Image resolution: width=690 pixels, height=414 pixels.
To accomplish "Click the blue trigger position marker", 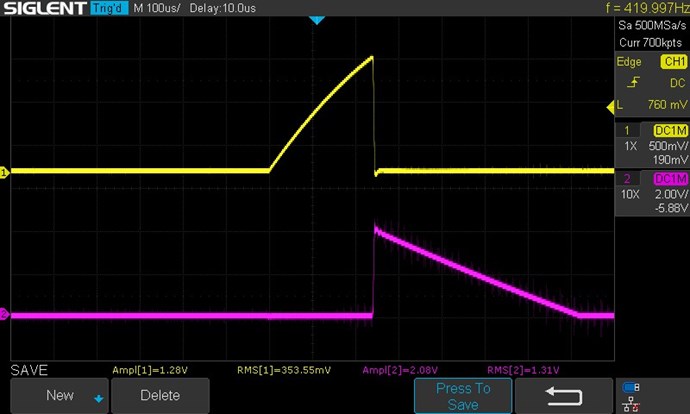I will click(317, 20).
